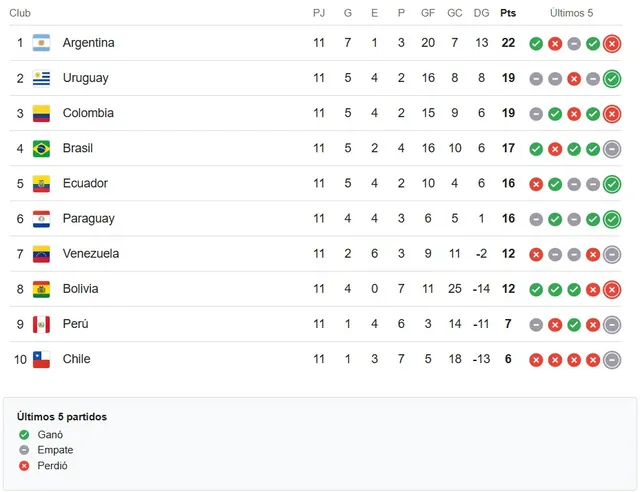Click the Paraguay flag icon
This screenshot has width=640, height=492.
tap(41, 218)
